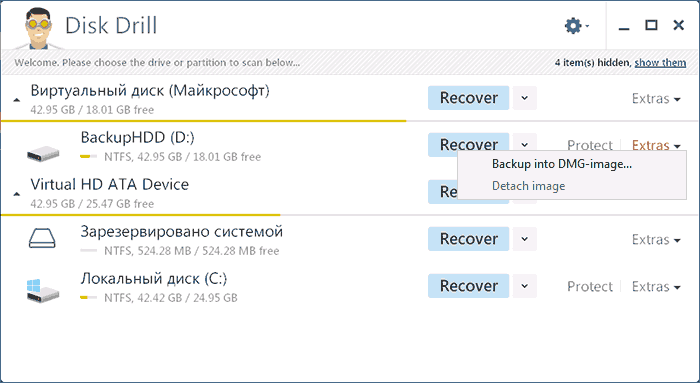Click the Локальный диск (C:) Windows drive icon
700x383 pixels.
tap(43, 291)
